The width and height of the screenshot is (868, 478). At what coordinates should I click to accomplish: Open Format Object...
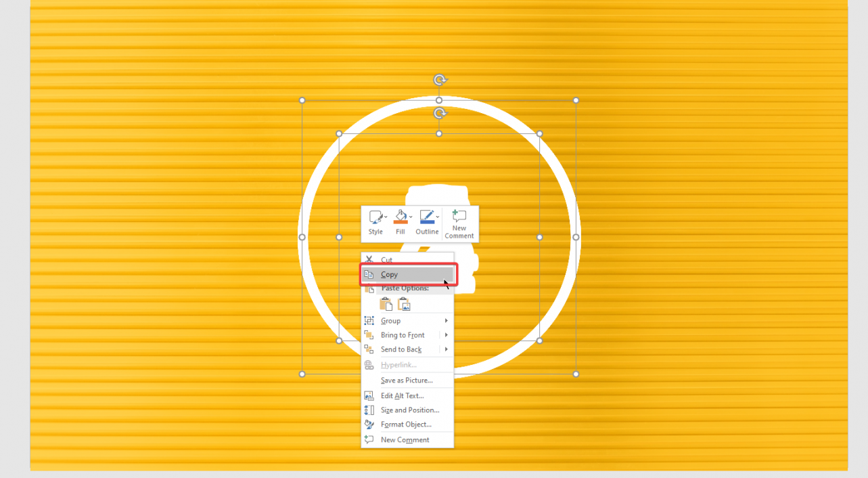407,425
